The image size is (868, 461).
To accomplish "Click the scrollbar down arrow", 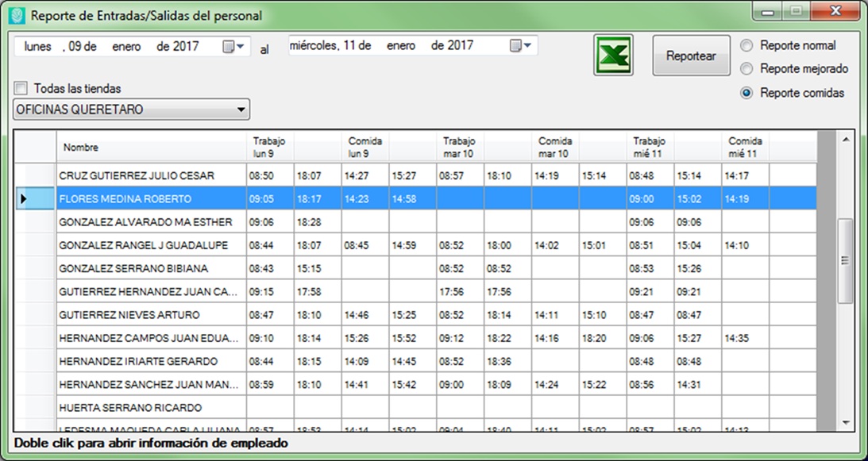I will [844, 423].
